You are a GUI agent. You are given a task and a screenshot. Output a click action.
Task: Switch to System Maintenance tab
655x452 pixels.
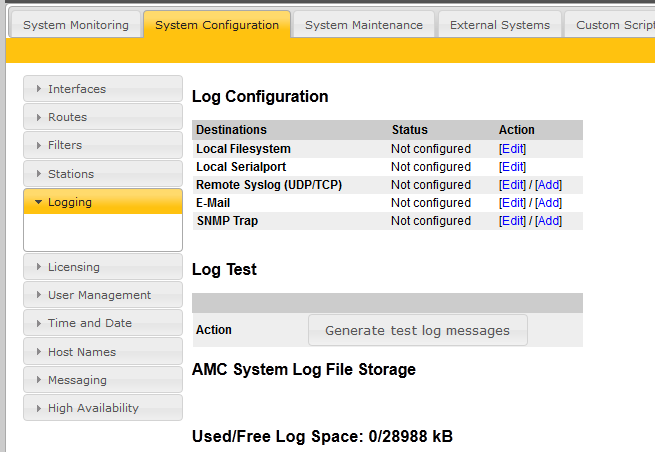363,25
